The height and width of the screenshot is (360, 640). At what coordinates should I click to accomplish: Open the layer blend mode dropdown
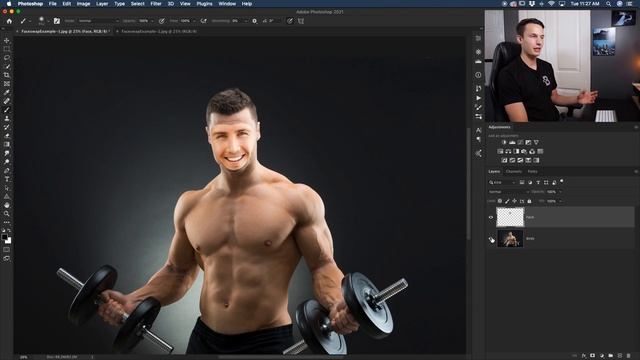[x=509, y=191]
